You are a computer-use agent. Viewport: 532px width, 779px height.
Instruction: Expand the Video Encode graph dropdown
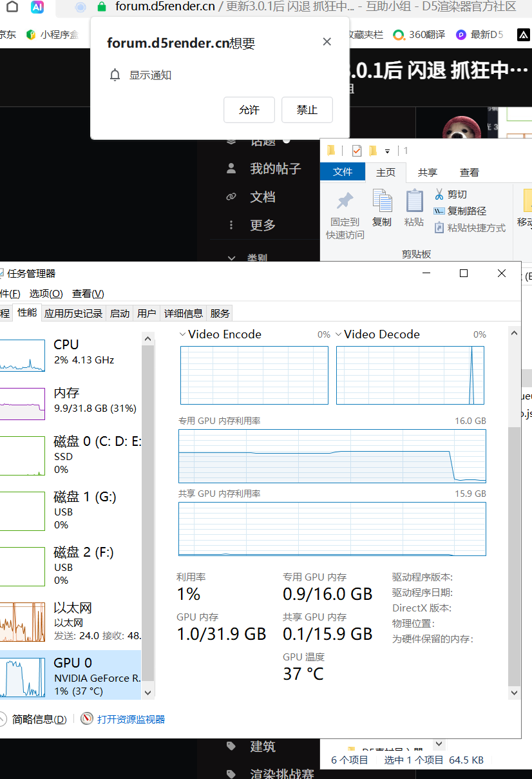[x=182, y=334]
